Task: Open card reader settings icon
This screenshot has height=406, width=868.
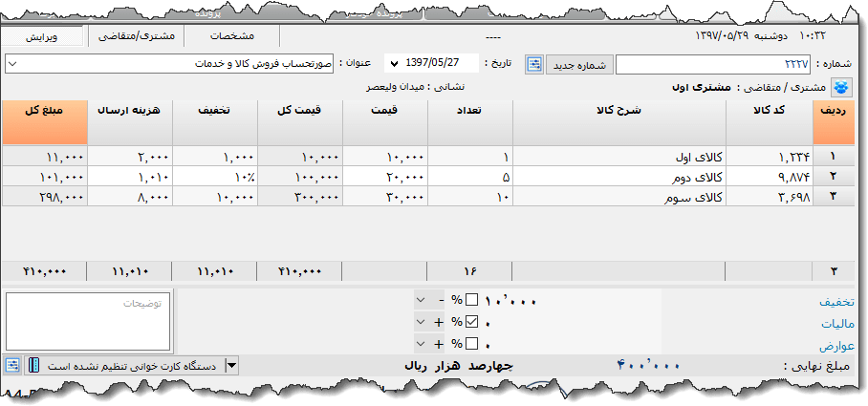Action: point(12,366)
